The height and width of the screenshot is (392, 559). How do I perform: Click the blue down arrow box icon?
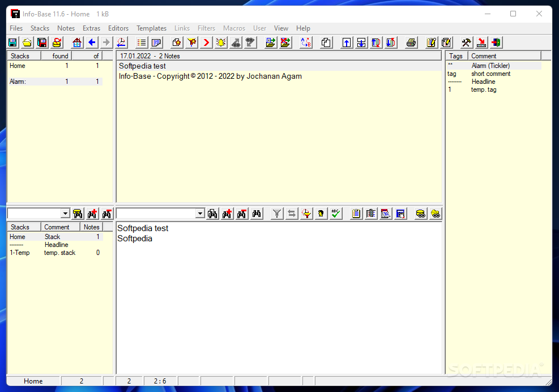[361, 43]
